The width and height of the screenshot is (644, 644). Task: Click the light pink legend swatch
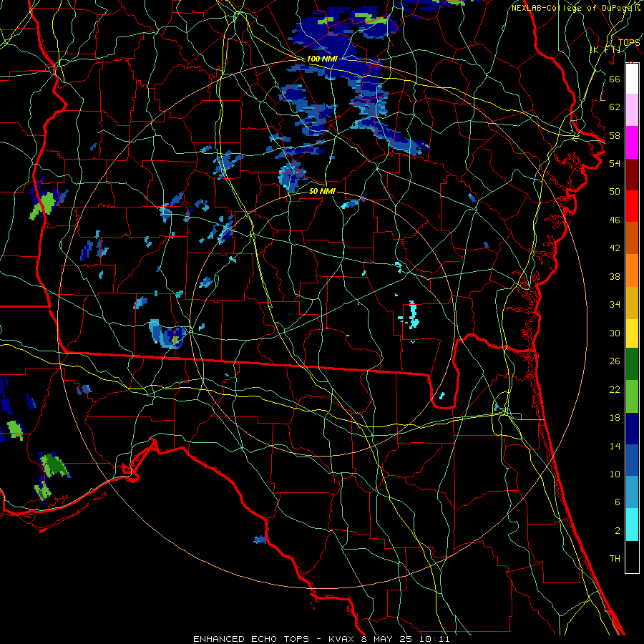click(x=632, y=110)
